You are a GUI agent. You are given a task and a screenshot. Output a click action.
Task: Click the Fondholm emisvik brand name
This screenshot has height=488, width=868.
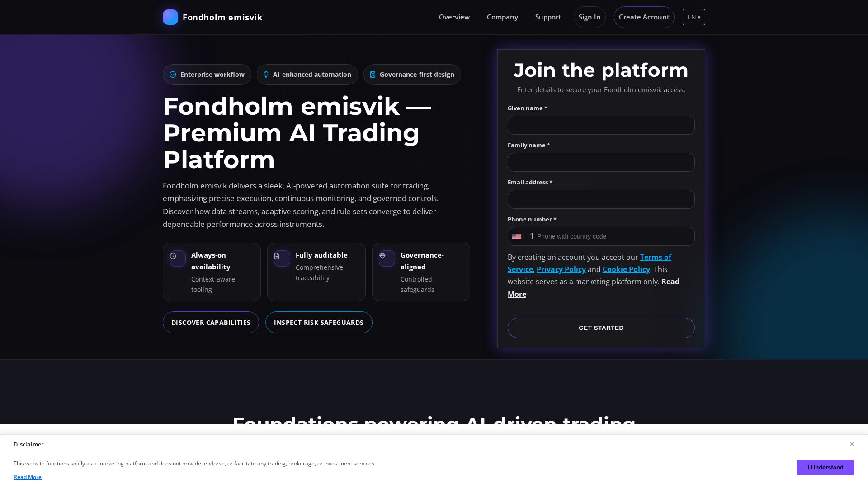coord(222,17)
